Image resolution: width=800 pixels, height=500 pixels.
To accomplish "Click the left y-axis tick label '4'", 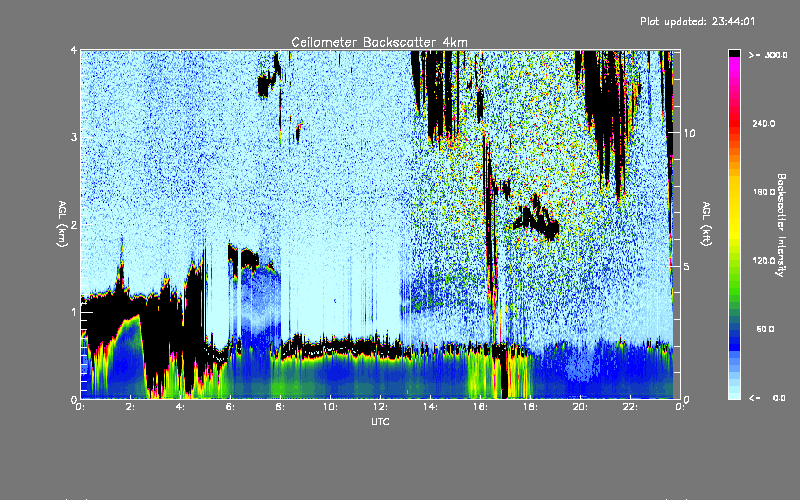I will tap(74, 50).
